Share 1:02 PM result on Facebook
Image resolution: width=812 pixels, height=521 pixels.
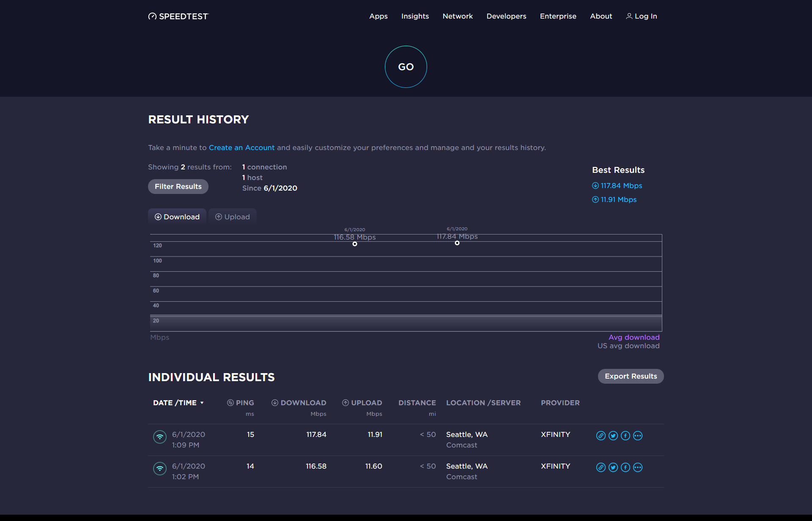625,467
